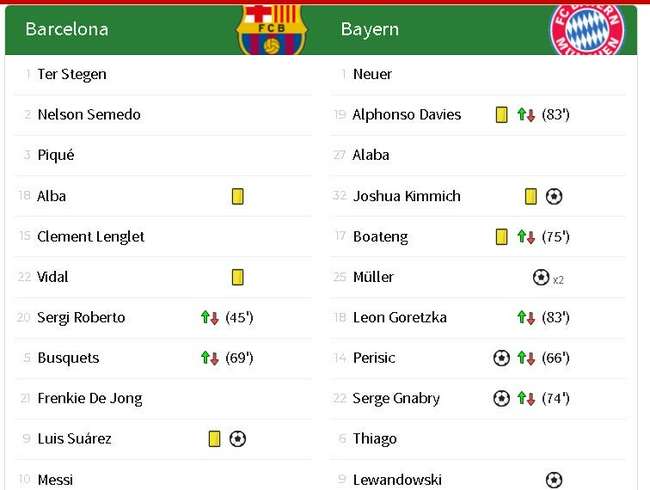Click Leon Goretzka's substitution arrows icon
The width and height of the screenshot is (650, 490).
pos(526,318)
